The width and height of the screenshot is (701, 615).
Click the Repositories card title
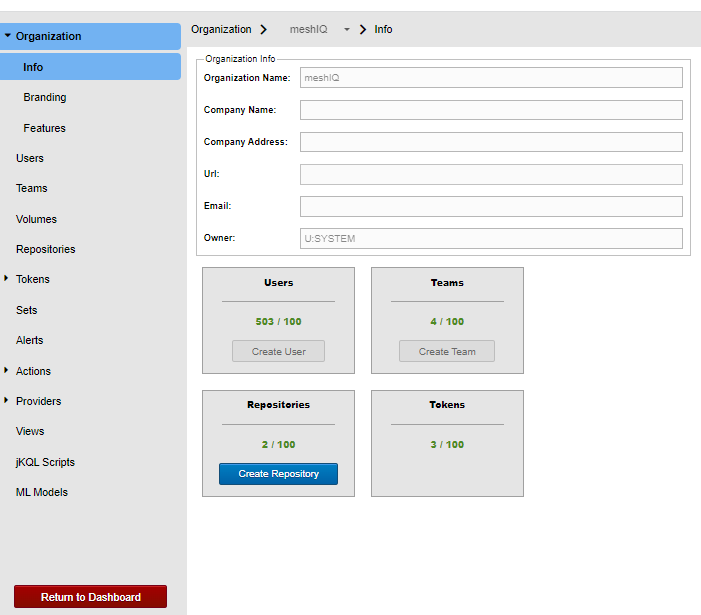(279, 404)
